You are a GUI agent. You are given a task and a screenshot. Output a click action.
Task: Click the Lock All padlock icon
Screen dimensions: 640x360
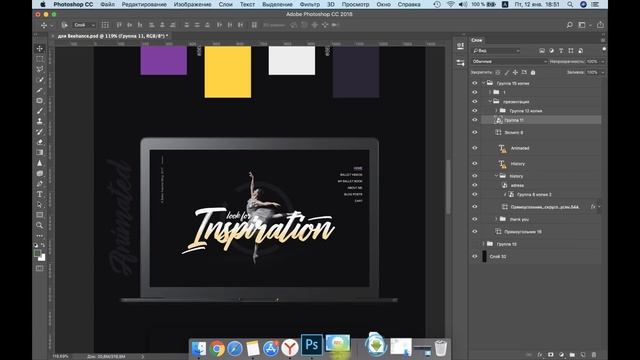coord(533,72)
